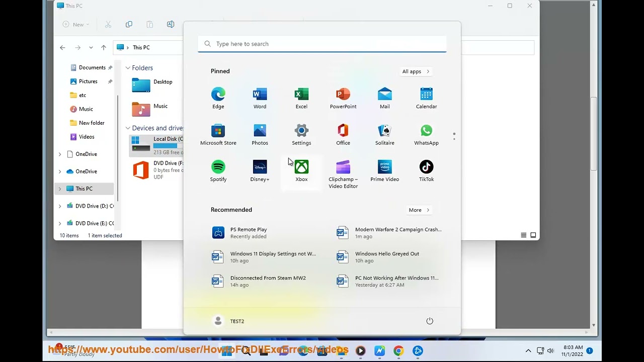644x362 pixels.
Task: Switch File Explorer to details view
Action: point(524,235)
